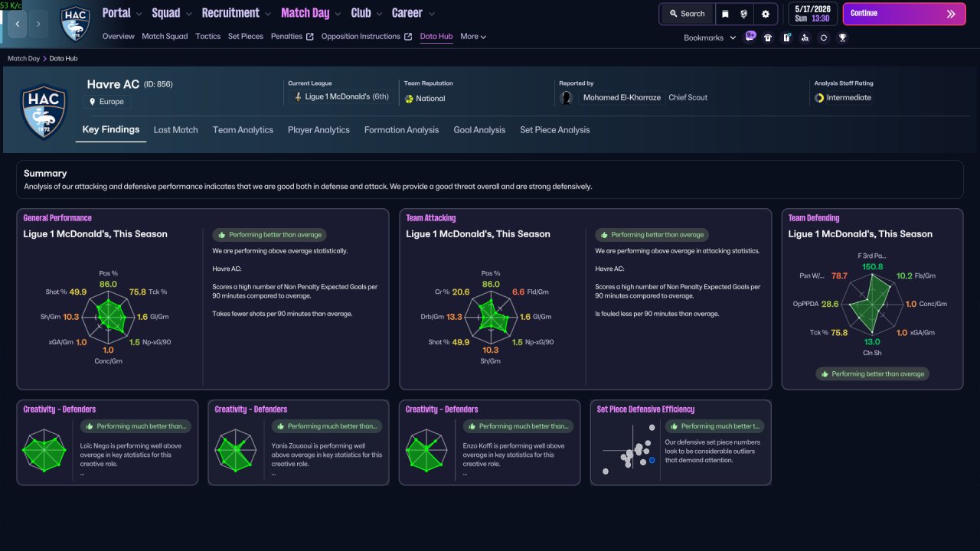This screenshot has height=551, width=980.
Task: Open the Set Piece Defensive Efficiency card title
Action: 645,409
